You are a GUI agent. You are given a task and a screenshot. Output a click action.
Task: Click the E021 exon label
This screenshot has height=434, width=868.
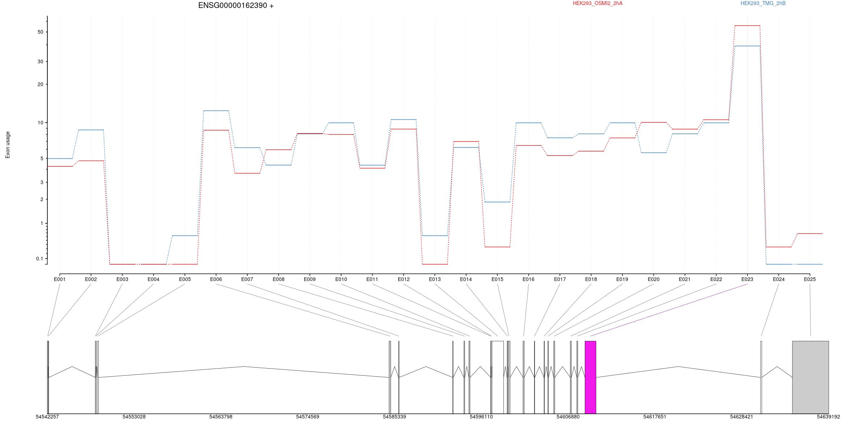pyautogui.click(x=685, y=279)
